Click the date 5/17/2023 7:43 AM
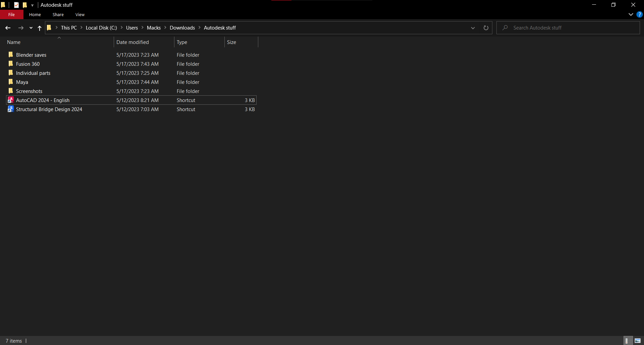This screenshot has width=644, height=345. pyautogui.click(x=138, y=64)
